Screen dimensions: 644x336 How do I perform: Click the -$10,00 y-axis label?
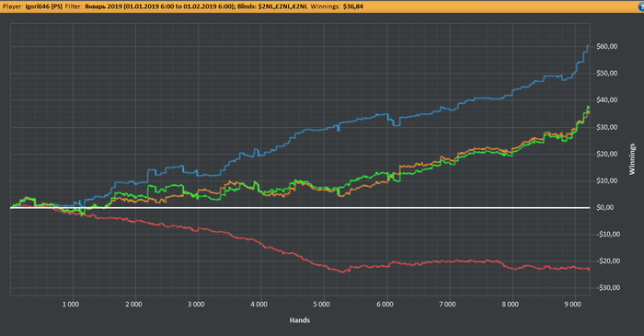(x=607, y=234)
